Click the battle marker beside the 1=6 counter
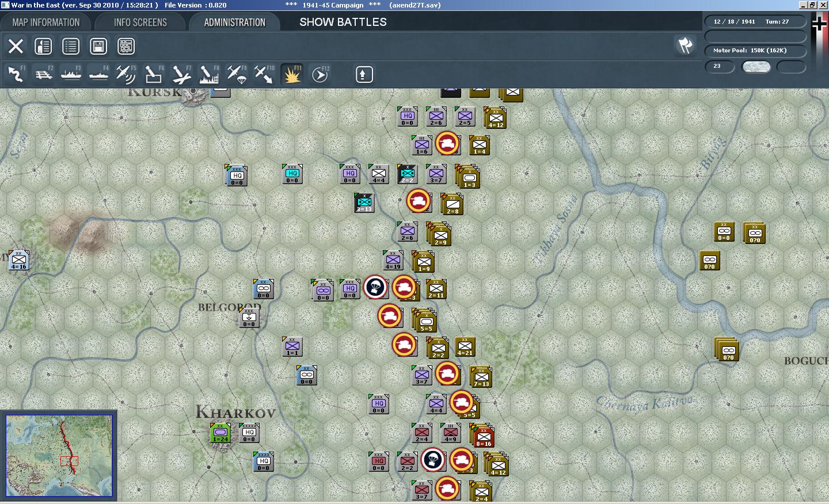This screenshot has height=504, width=829. [447, 143]
